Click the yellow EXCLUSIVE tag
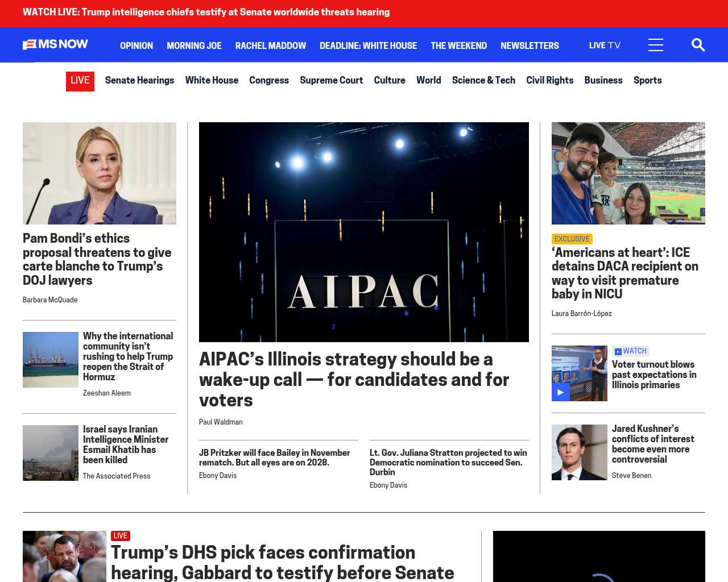Viewport: 728px width, 582px height. (572, 239)
